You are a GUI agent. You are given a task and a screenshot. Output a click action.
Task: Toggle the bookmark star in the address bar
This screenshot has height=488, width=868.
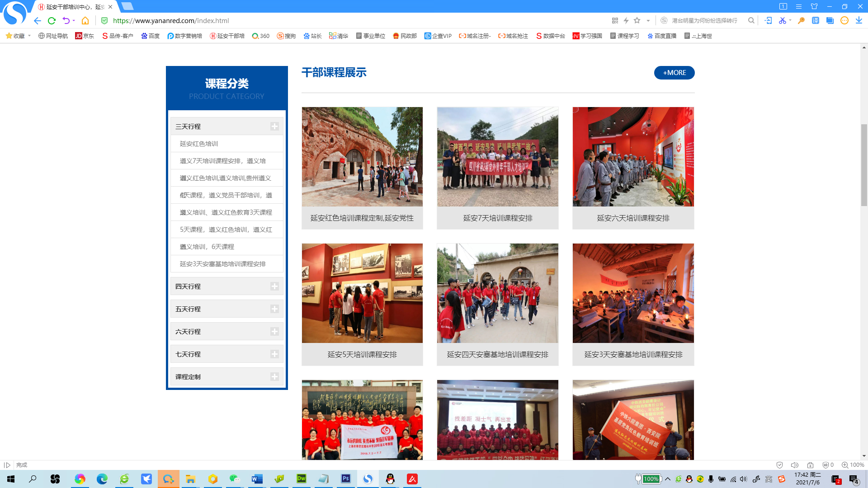(x=638, y=21)
